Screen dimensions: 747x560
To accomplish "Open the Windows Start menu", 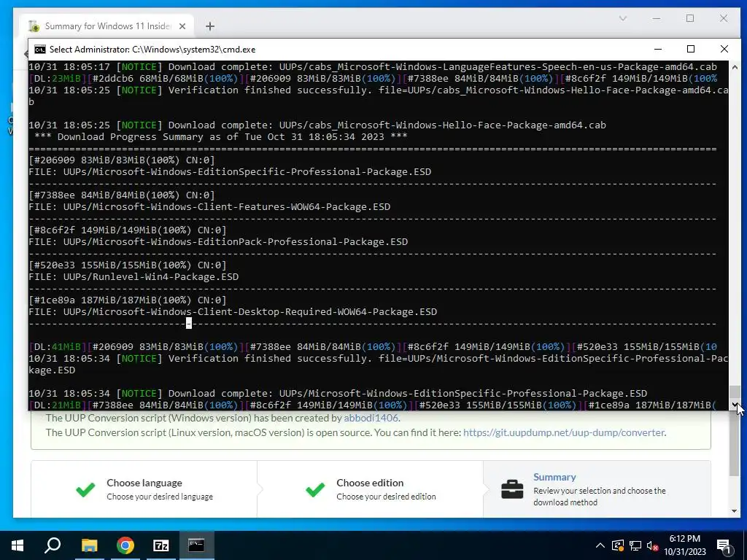I will [18, 545].
